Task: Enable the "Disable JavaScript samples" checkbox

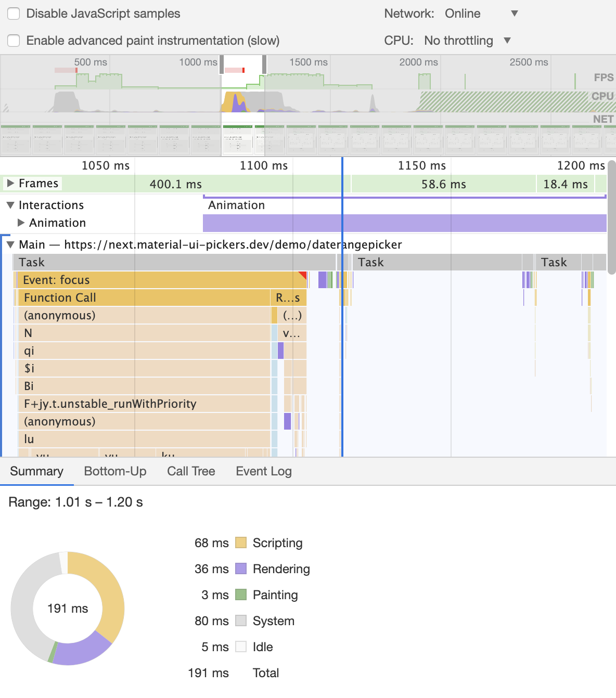Action: point(13,14)
